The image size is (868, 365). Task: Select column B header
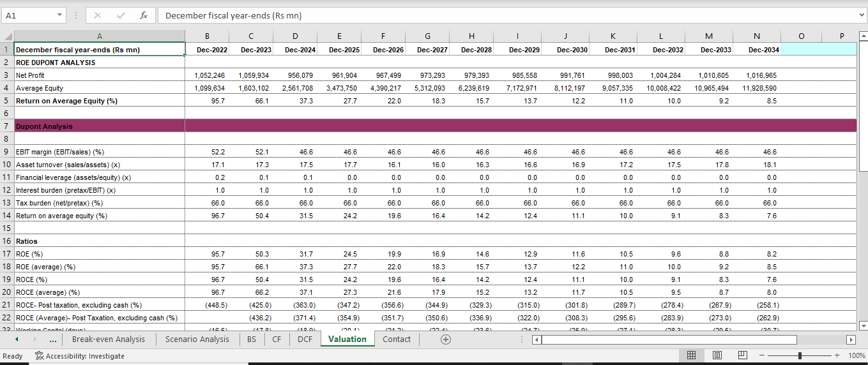coord(207,36)
